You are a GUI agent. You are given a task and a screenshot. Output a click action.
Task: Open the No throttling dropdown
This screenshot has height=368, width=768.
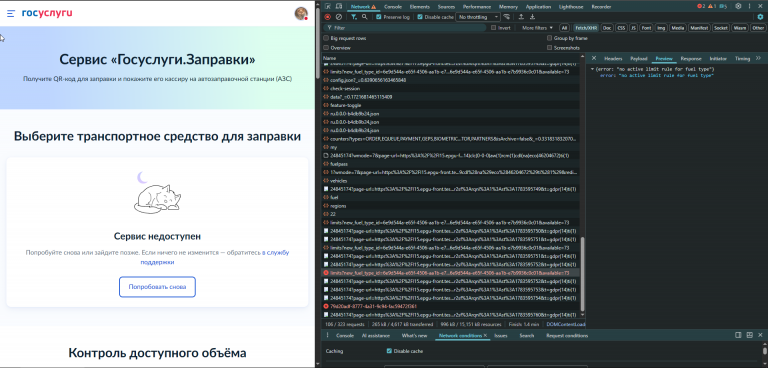point(478,17)
